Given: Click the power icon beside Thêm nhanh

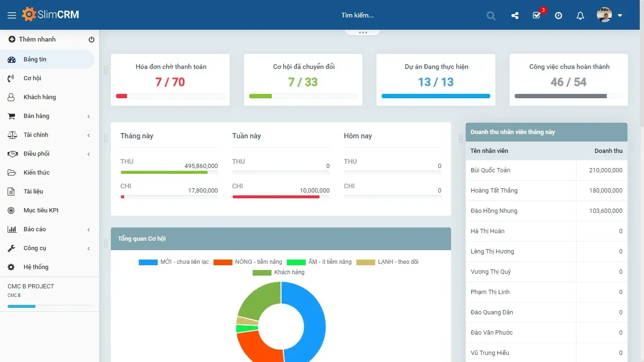Looking at the screenshot, I should (92, 40).
